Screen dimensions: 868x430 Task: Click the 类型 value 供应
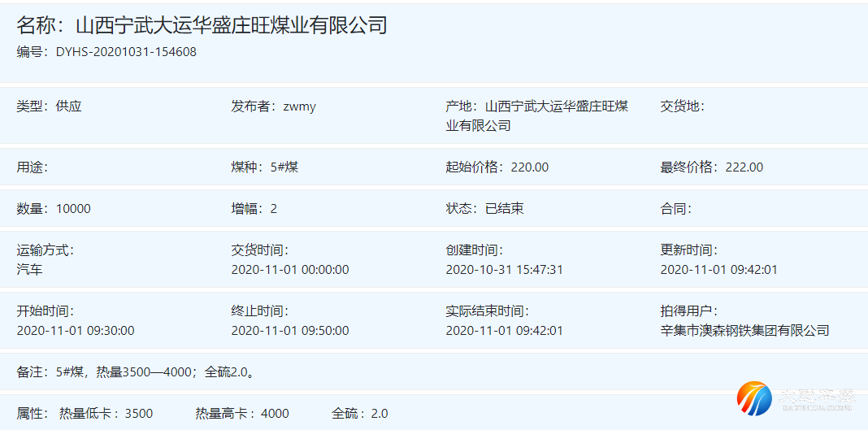click(x=69, y=106)
